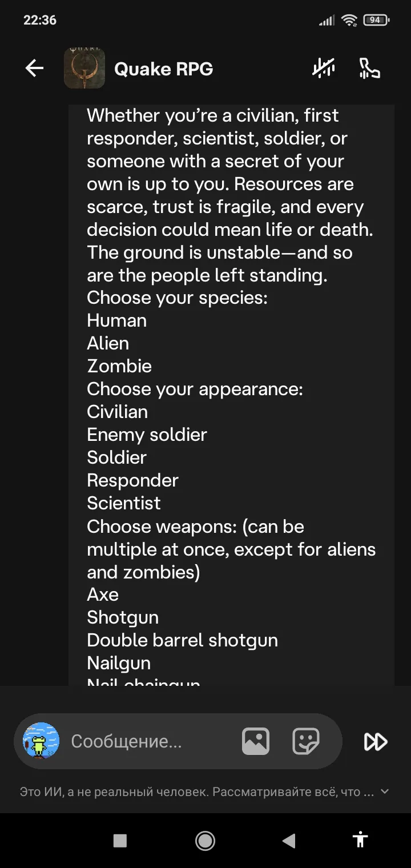Tap the 'Choose your species:' message text

[177, 298]
